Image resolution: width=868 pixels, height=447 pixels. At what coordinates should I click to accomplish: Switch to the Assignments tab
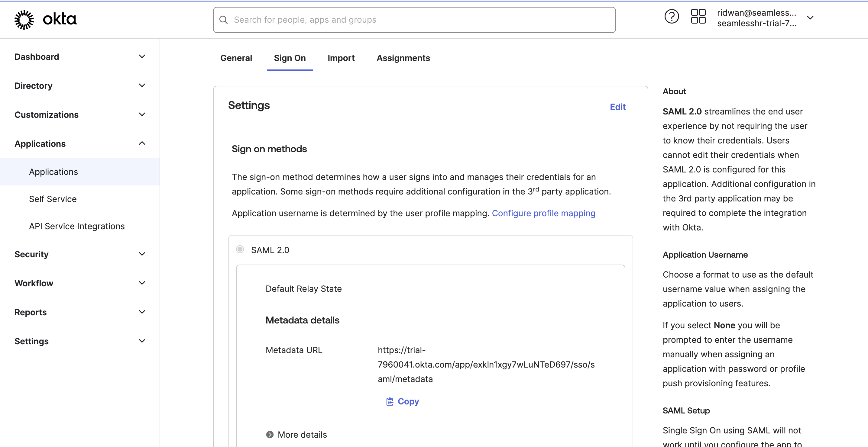(x=403, y=58)
